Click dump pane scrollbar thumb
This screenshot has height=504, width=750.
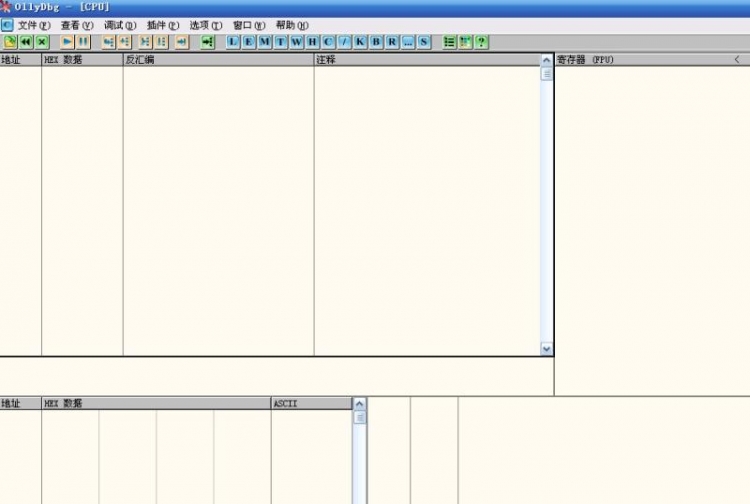(360, 418)
